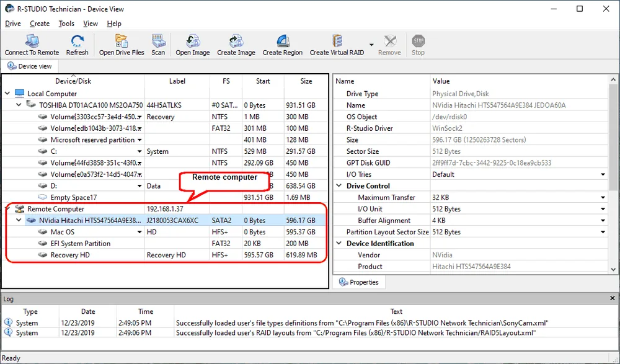
Task: Collapse the TOSHIBA drive tree node
Action: (x=19, y=105)
